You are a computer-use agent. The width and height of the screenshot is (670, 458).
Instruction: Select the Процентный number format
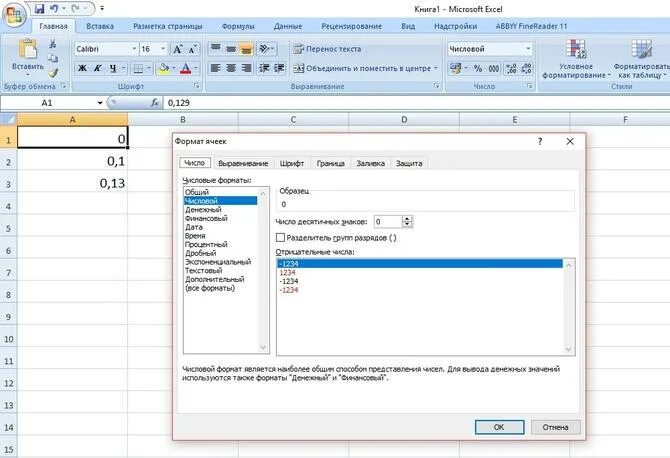(206, 244)
